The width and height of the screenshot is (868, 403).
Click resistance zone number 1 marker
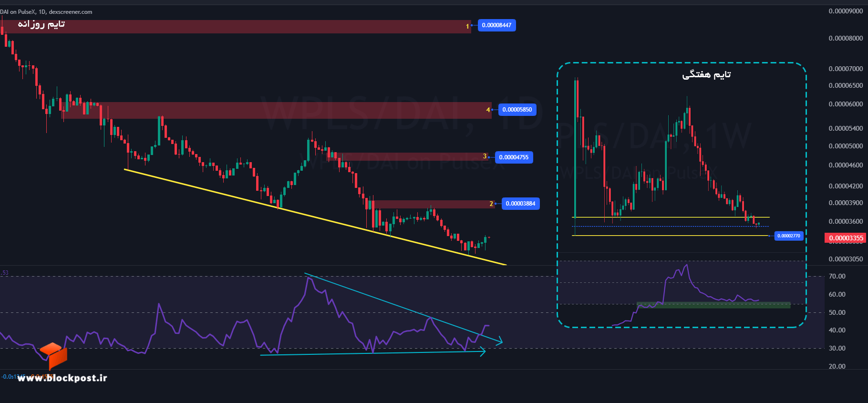(467, 26)
